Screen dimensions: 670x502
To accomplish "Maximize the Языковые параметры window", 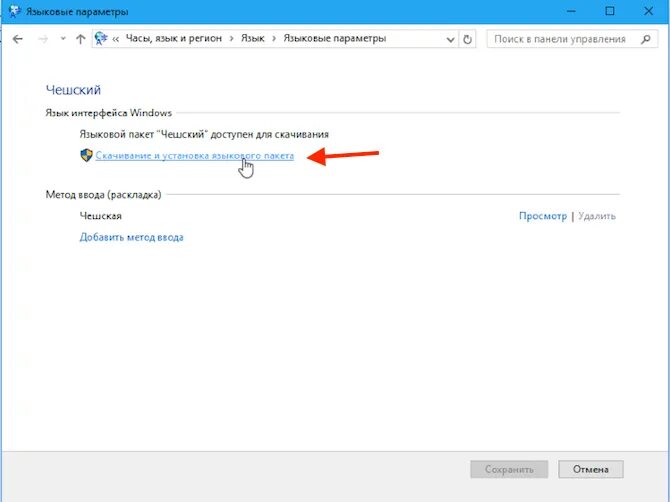I will [610, 11].
